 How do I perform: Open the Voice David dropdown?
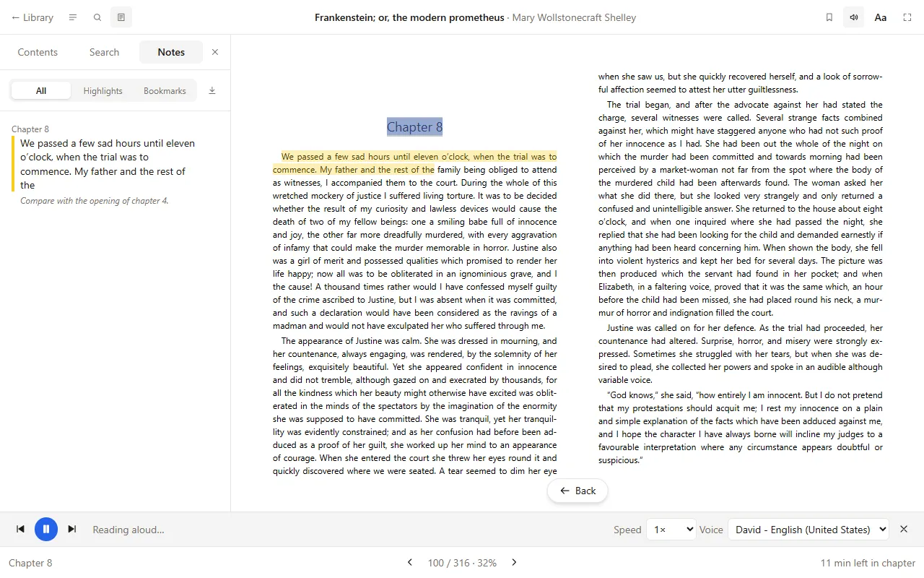808,530
